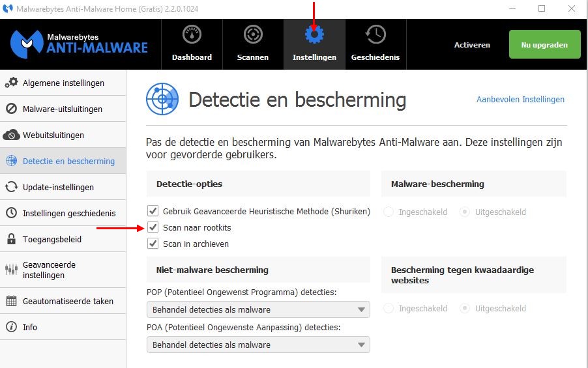
Task: Open the POA detecties dropdown
Action: [258, 345]
